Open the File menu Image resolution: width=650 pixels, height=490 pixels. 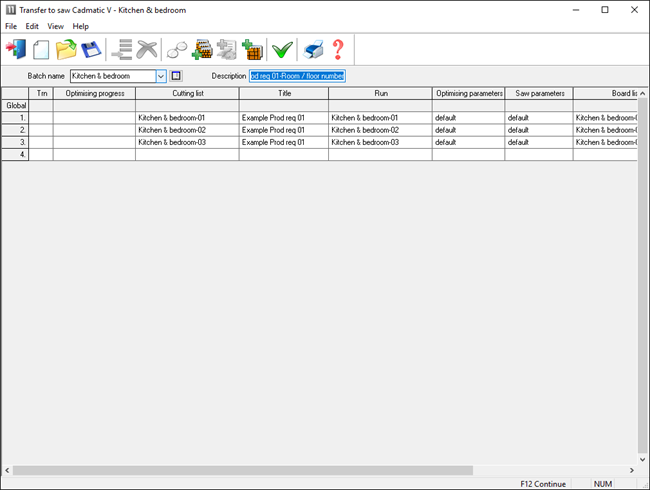tap(11, 26)
